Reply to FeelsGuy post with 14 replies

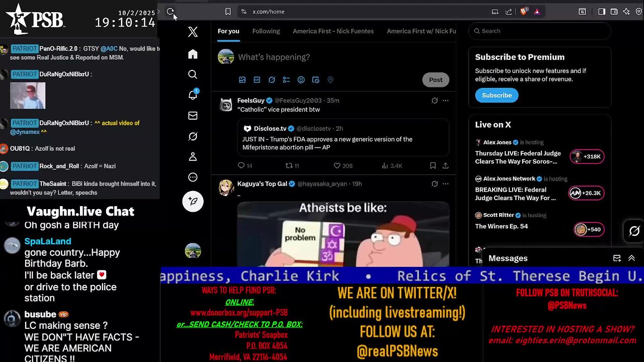click(x=245, y=165)
